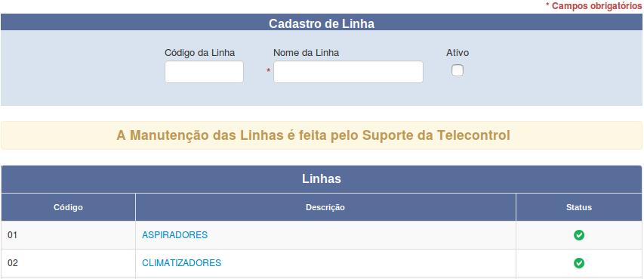Viewport: 644px width, 279px height.
Task: Click the Telecontrol maintenance warning banner
Action: coord(322,135)
